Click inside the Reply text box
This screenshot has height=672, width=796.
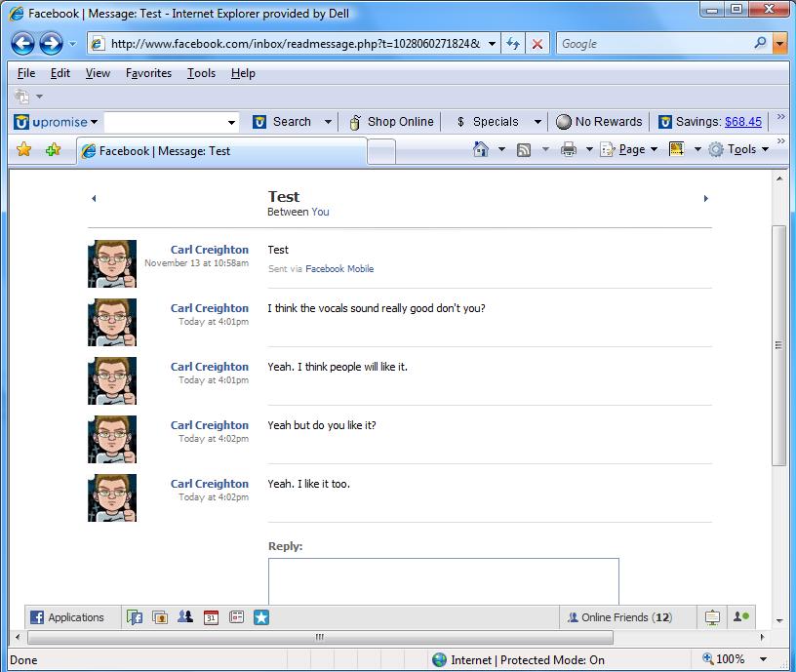tap(444, 581)
